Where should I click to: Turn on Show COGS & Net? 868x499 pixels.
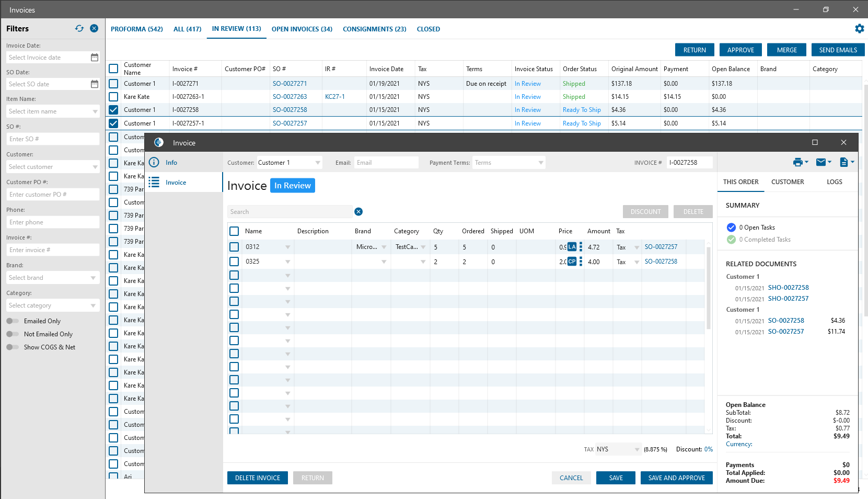click(13, 347)
